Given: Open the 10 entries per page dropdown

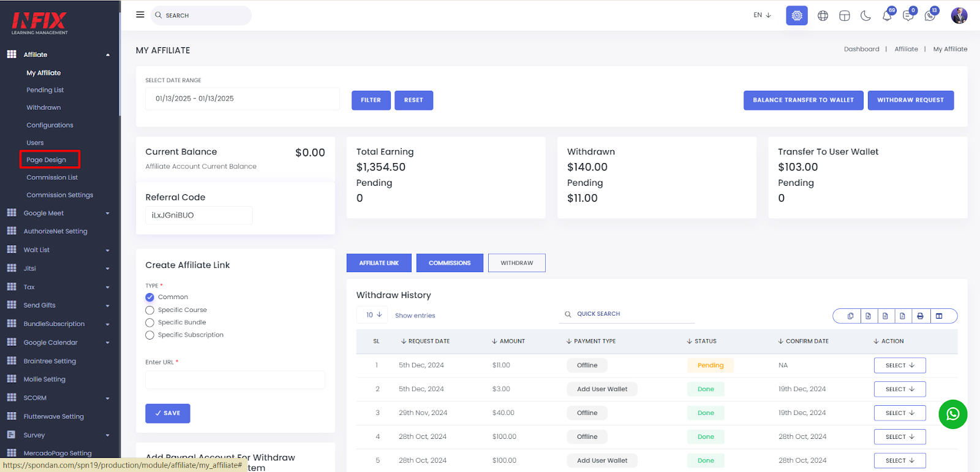Looking at the screenshot, I should pyautogui.click(x=373, y=315).
